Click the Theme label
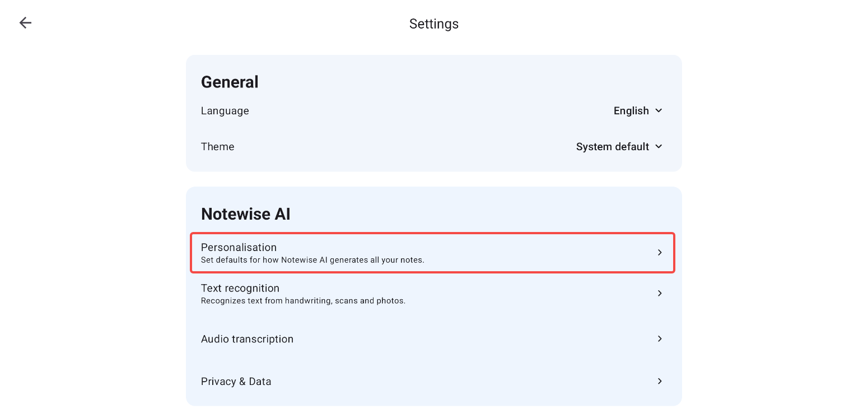This screenshot has height=413, width=868. coord(218,147)
